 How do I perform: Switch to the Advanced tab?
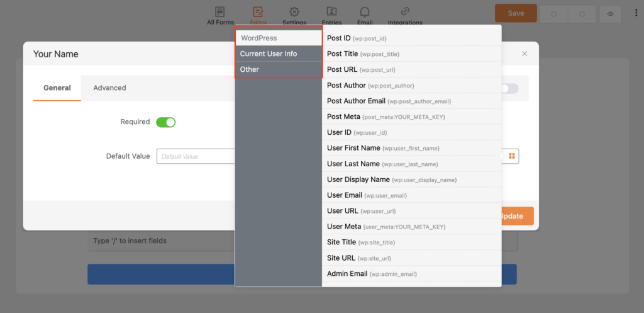109,88
